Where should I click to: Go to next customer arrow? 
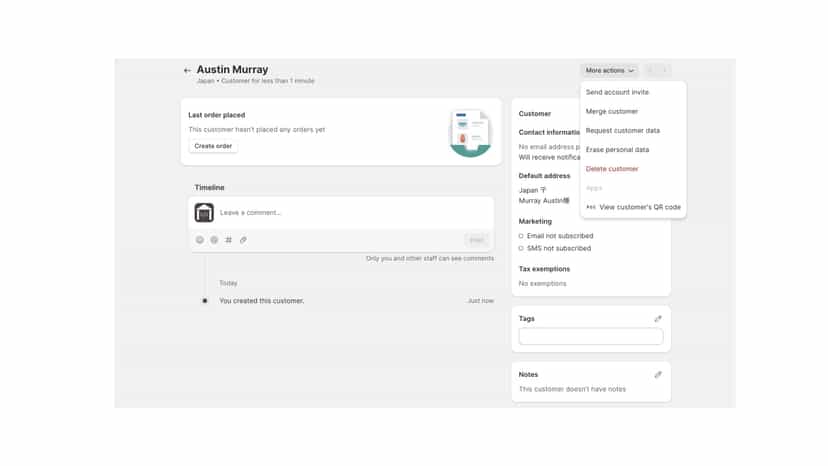tap(664, 70)
